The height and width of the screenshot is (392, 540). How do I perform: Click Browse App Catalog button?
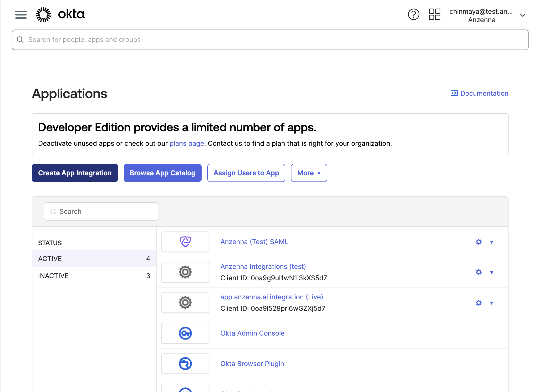163,173
